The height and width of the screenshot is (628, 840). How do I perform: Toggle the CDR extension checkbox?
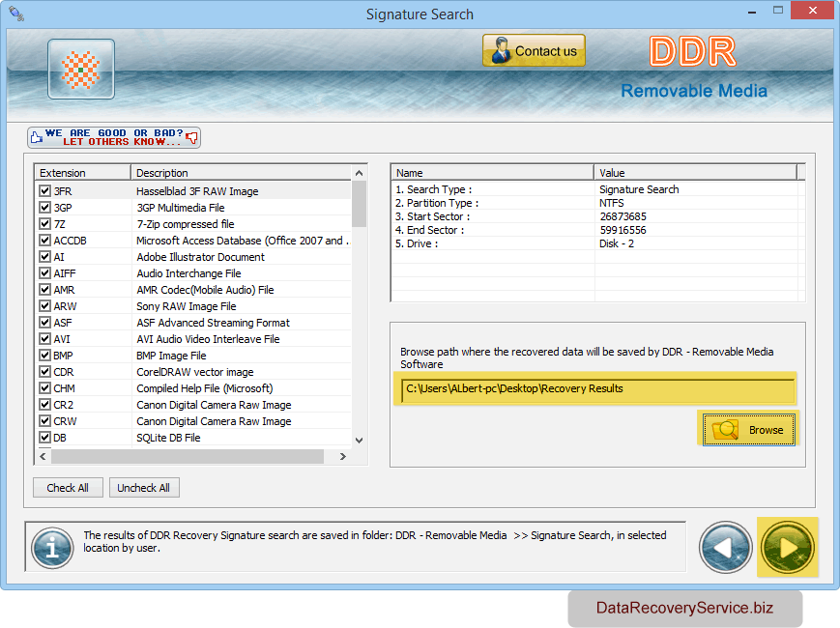tap(45, 372)
